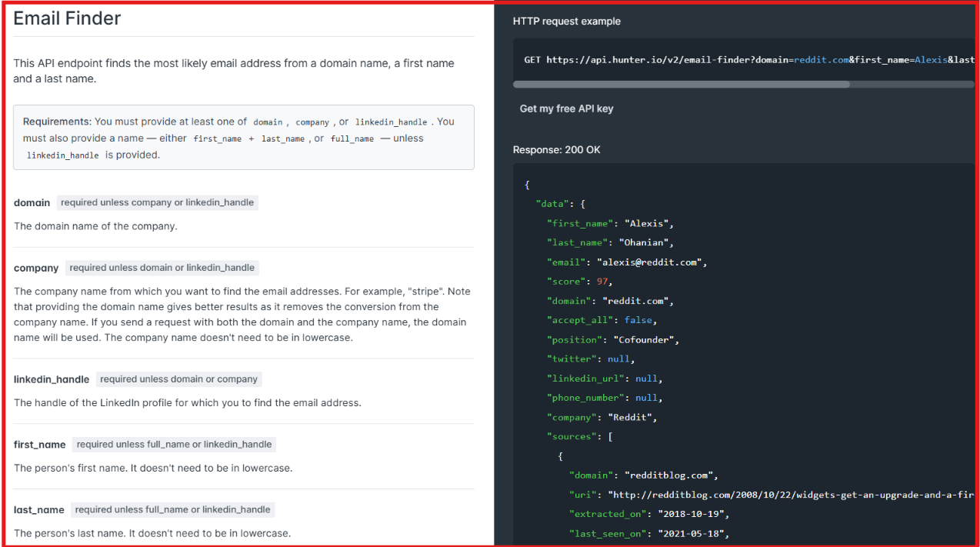980x547 pixels.
Task: Click the score value 97
Action: click(x=602, y=282)
